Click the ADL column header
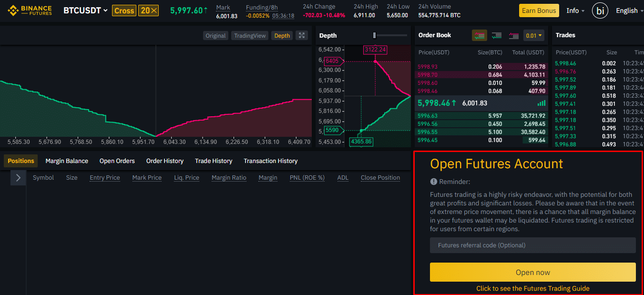The image size is (644, 295). (x=343, y=178)
